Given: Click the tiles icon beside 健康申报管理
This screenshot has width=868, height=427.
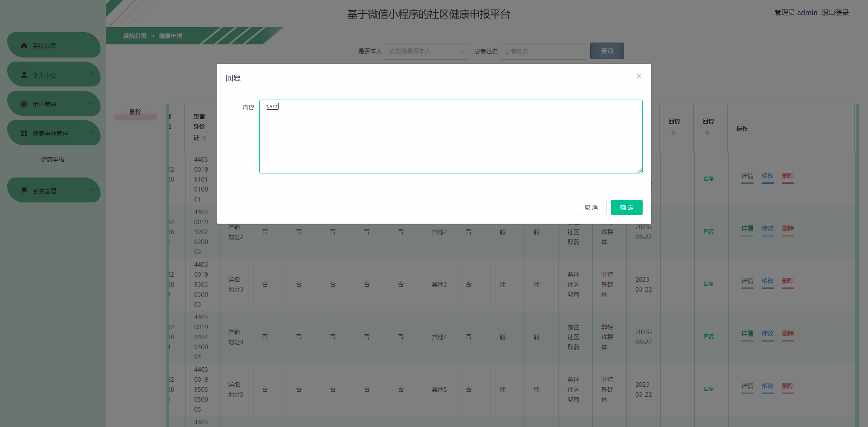Looking at the screenshot, I should pos(24,134).
